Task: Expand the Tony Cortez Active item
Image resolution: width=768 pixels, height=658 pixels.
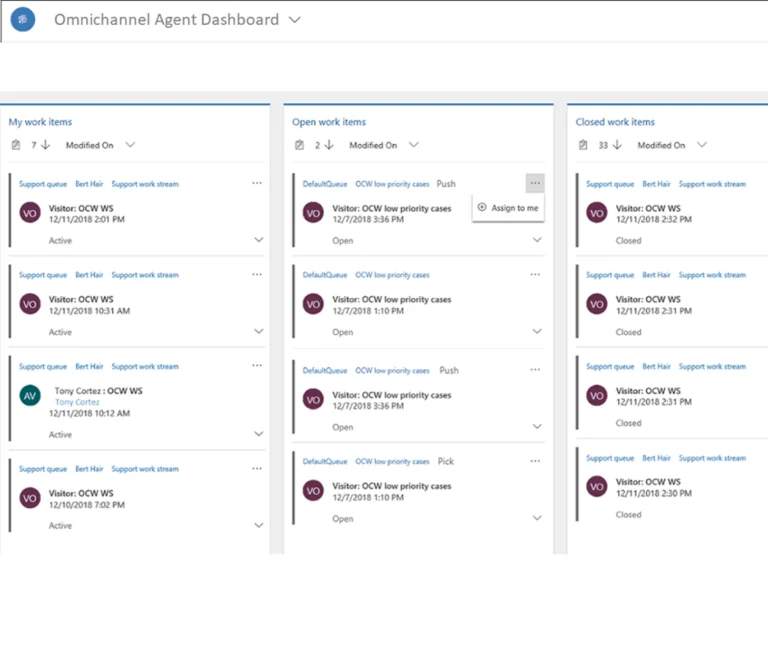Action: click(x=259, y=434)
